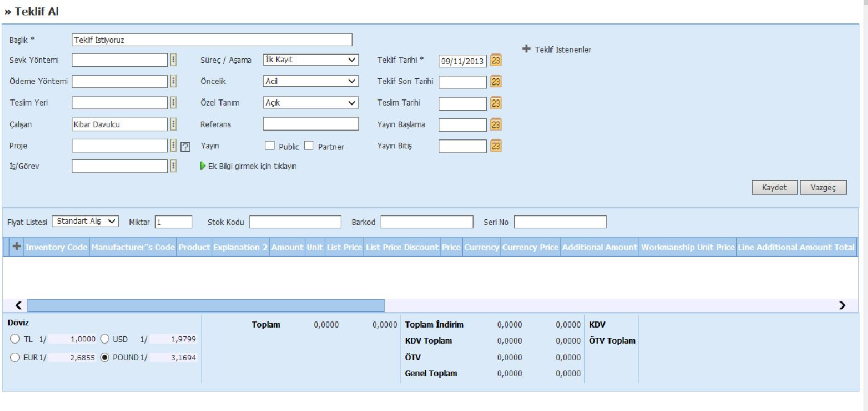Click Ek Bilgi girmek için tıklayın link
This screenshot has width=868, height=411.
point(252,166)
